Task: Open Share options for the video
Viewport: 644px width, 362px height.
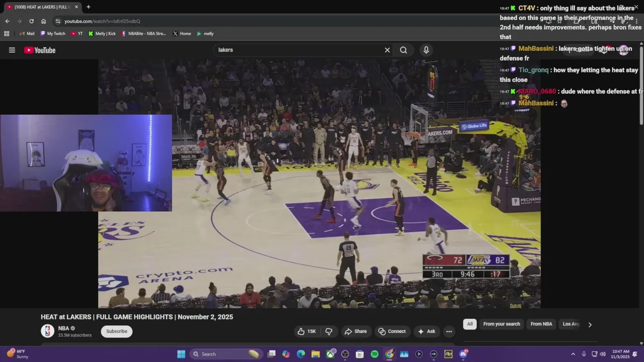Action: pyautogui.click(x=355, y=331)
